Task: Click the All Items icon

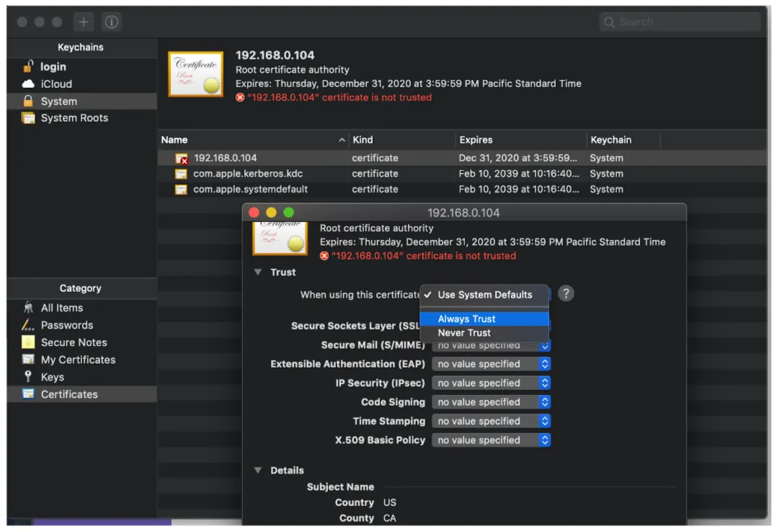Action: [x=28, y=308]
